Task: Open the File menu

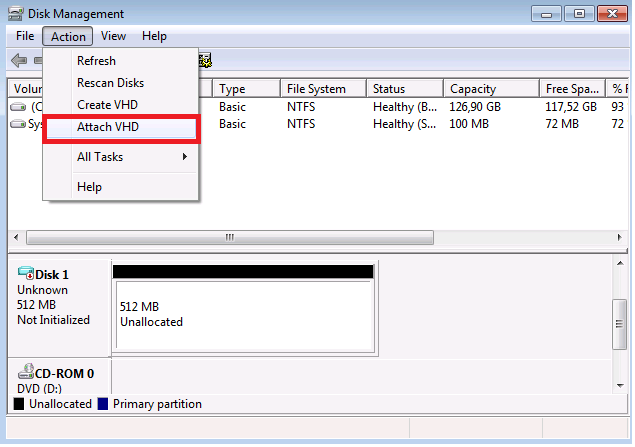Action: pos(25,36)
